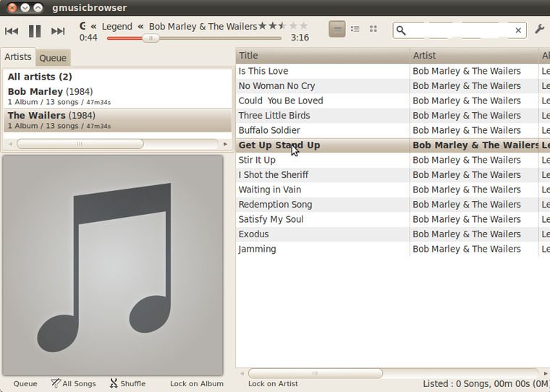Maximize the gmusicbrowser window
The height and width of the screenshot is (392, 550).
[38, 7]
